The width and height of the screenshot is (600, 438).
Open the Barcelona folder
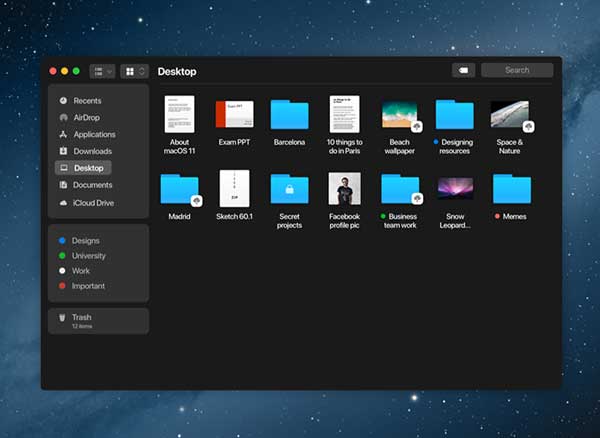[289, 114]
